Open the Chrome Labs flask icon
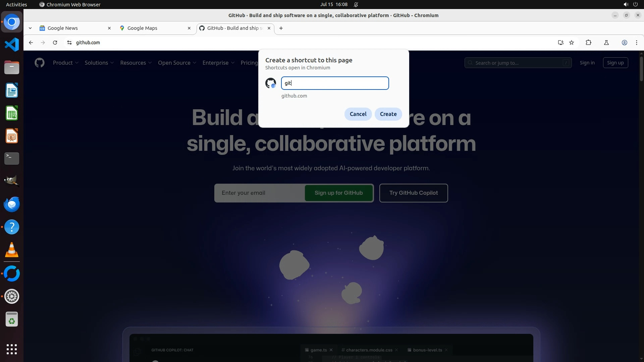The image size is (644, 362). [606, 43]
